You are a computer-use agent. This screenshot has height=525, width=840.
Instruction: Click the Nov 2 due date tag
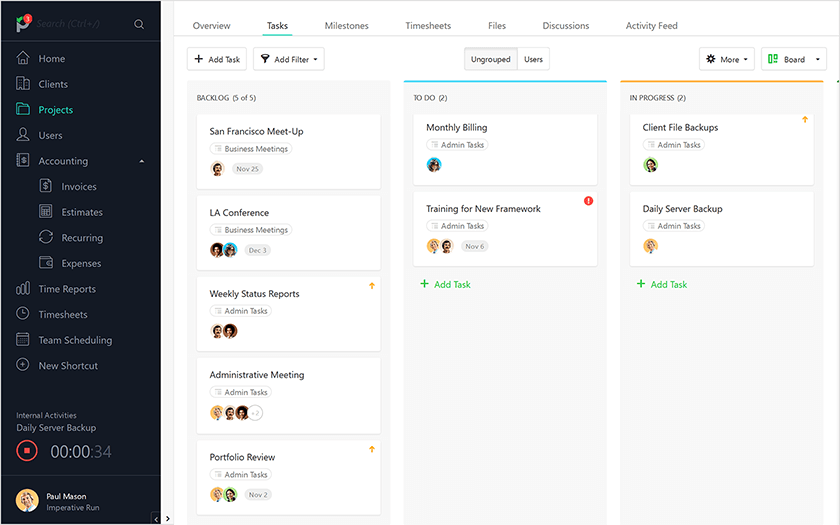coord(258,495)
